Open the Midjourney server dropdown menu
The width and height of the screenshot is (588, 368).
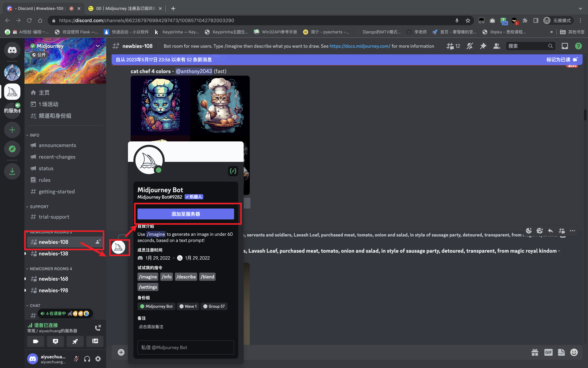(98, 46)
